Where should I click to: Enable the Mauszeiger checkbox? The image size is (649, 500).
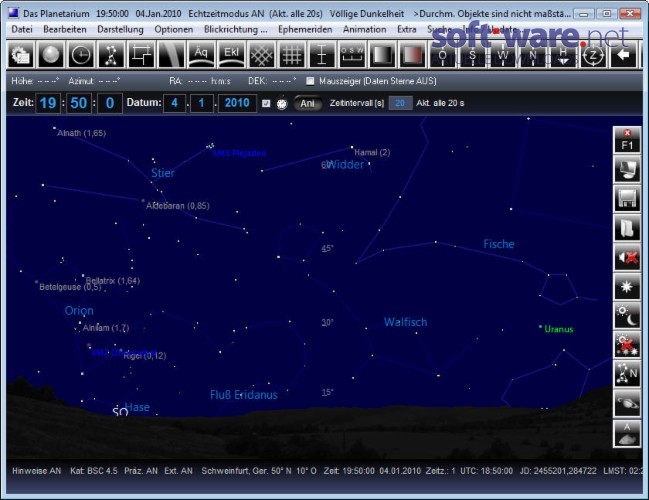pos(310,81)
